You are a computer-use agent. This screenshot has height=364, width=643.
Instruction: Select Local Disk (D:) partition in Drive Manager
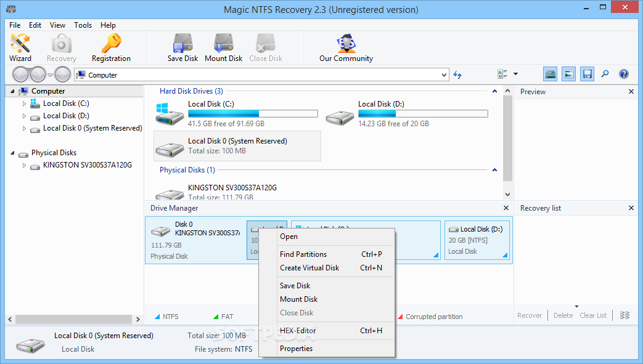[477, 240]
